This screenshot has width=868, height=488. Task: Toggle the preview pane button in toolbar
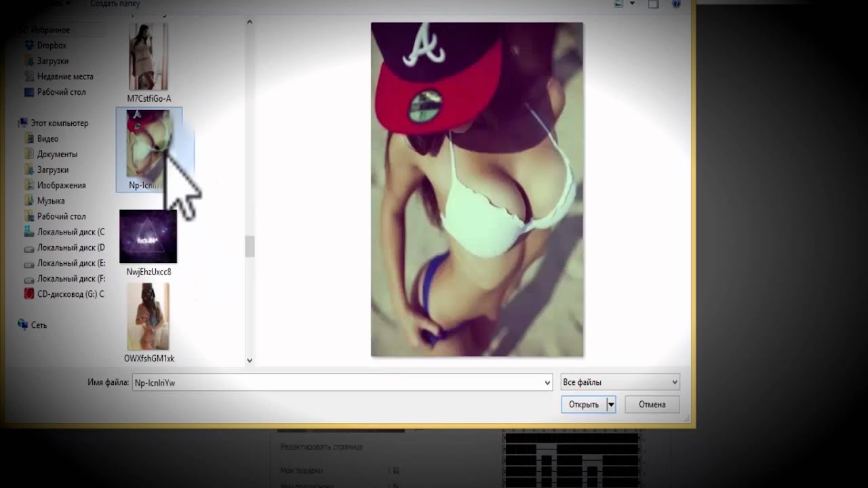[653, 3]
